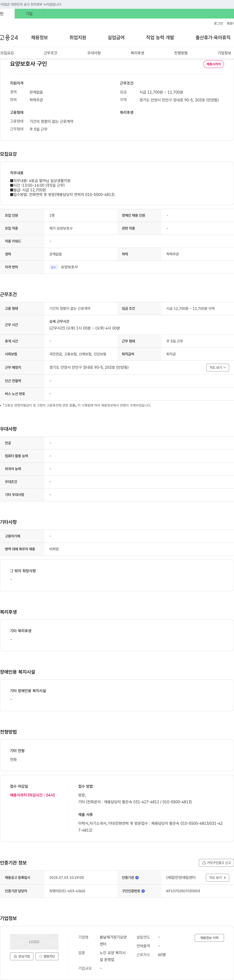The image size is (234, 980).
Task: Click the block icon on 열람차단 button
Action: [x=41, y=956]
